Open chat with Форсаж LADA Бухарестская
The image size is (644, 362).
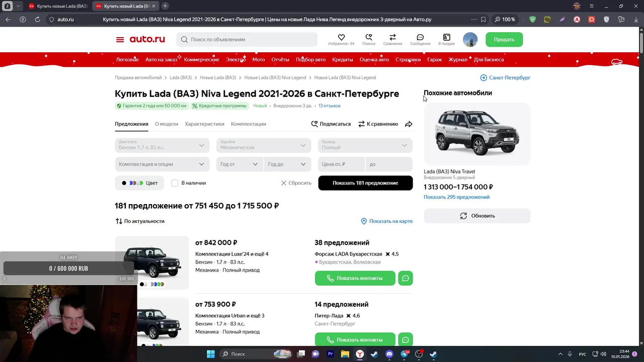(406, 278)
